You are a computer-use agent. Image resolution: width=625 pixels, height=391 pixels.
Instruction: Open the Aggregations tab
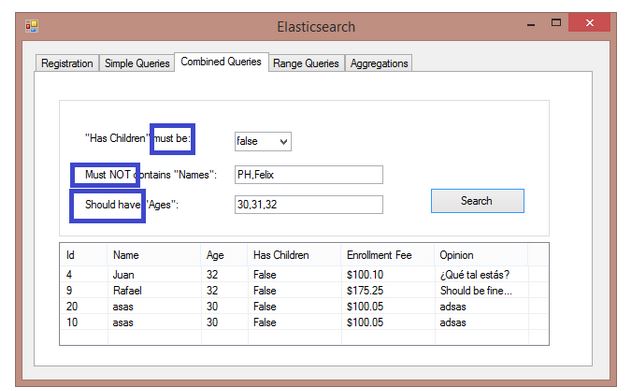(x=379, y=63)
